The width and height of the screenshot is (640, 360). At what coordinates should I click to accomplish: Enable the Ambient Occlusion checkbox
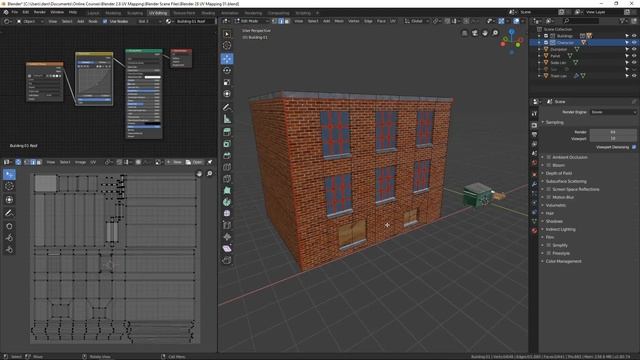tap(549, 157)
